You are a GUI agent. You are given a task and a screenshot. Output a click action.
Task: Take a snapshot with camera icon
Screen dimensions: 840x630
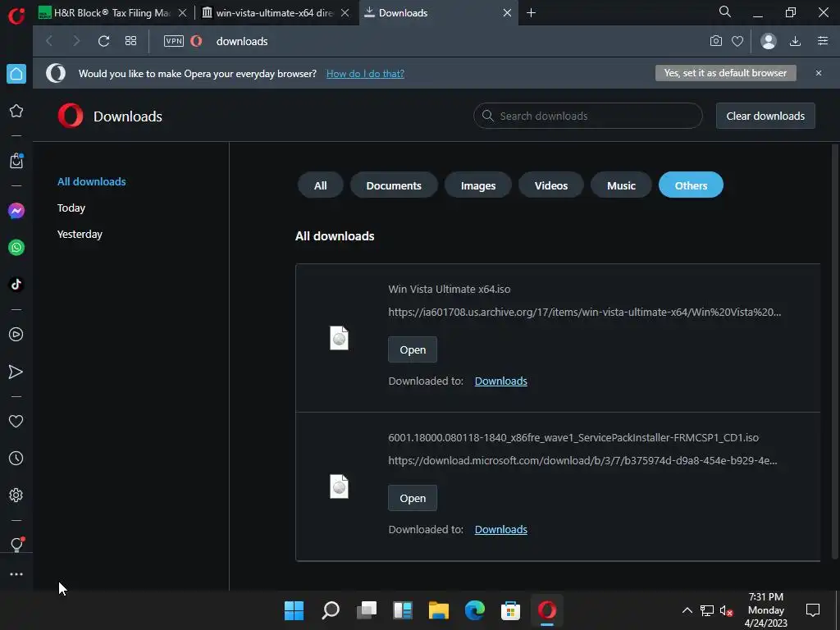click(x=715, y=41)
